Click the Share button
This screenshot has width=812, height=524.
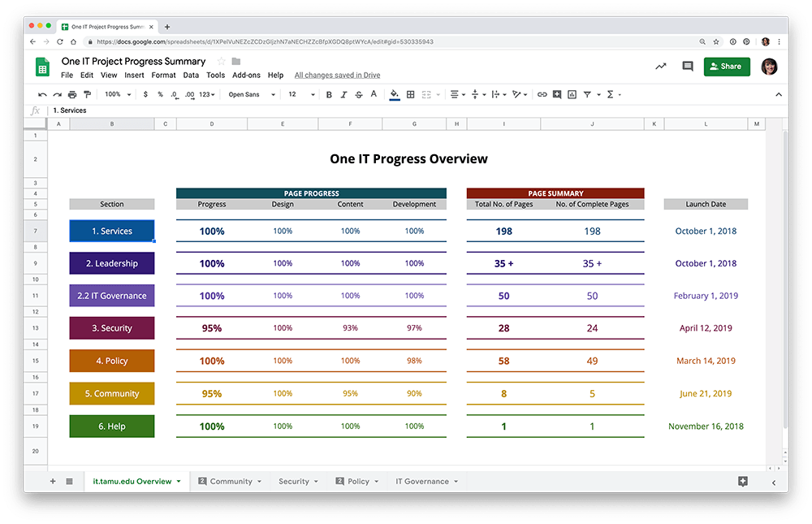click(x=727, y=67)
